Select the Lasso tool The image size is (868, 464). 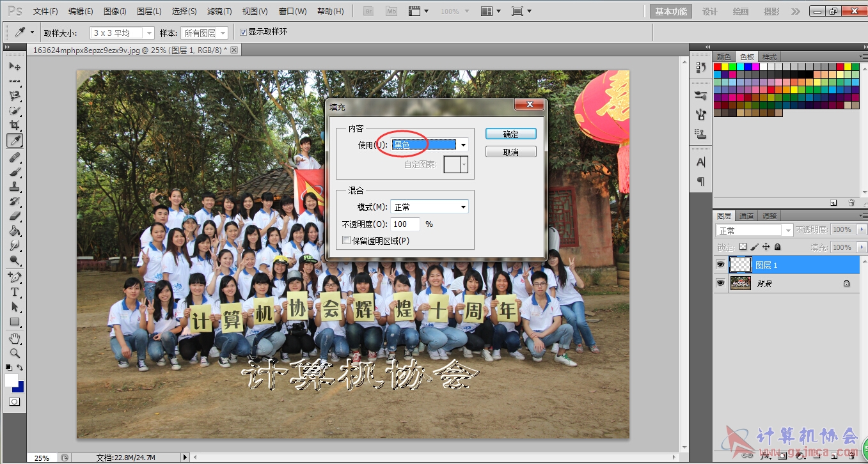point(15,96)
